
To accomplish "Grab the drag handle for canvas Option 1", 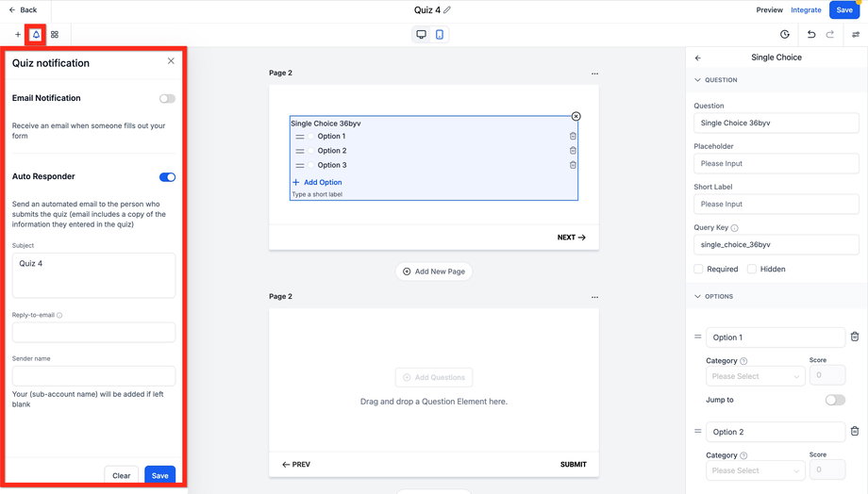I will click(x=299, y=137).
